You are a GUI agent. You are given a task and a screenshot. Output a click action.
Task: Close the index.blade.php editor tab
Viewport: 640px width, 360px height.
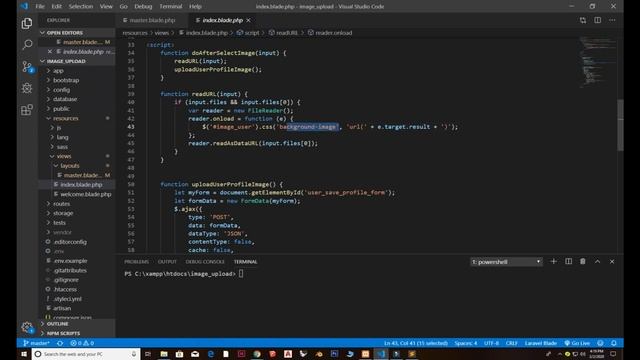point(249,20)
